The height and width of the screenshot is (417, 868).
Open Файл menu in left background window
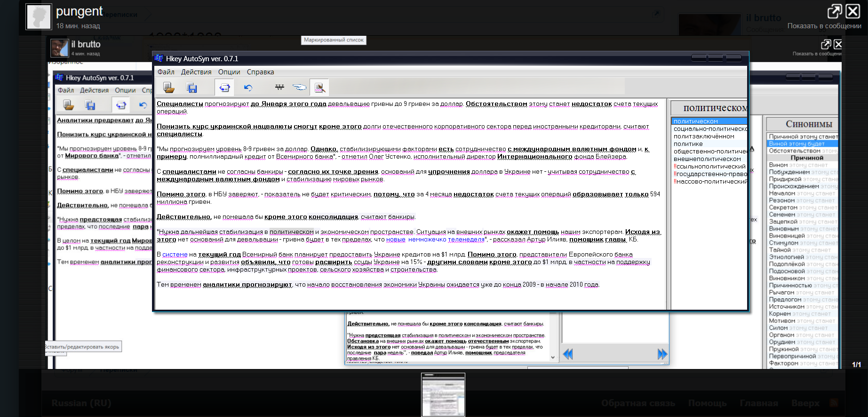pos(66,90)
